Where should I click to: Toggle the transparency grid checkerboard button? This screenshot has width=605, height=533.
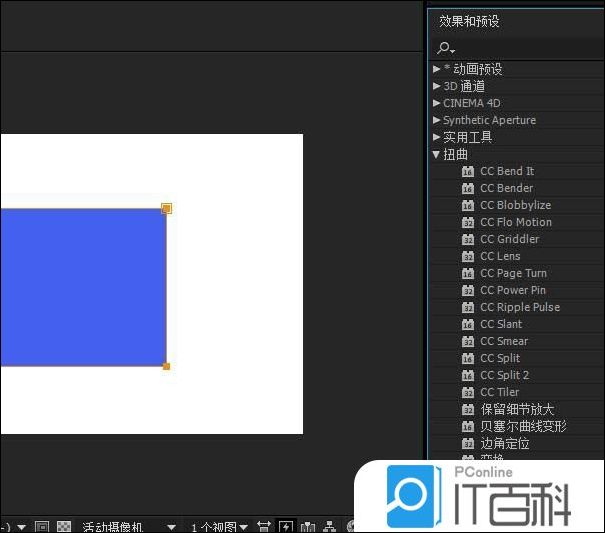pos(64,526)
